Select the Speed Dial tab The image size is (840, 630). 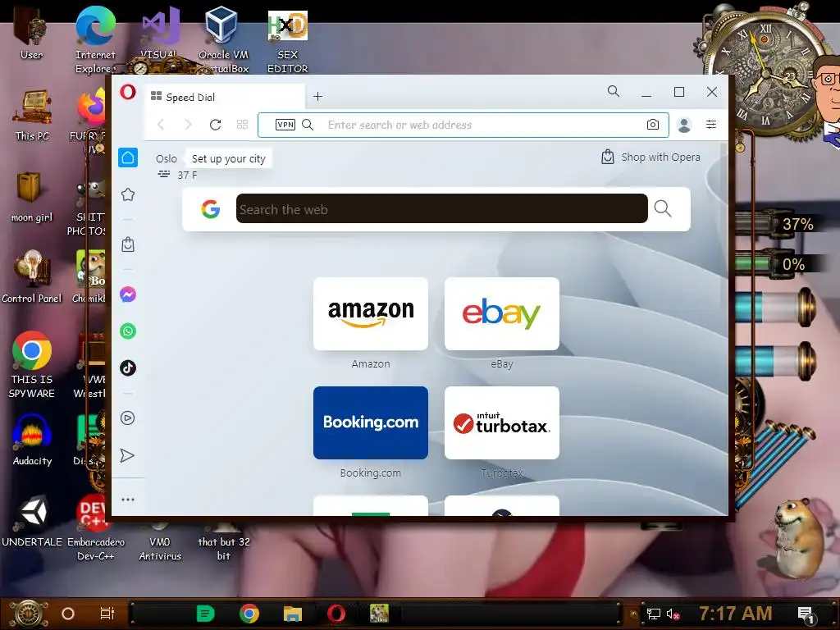click(x=225, y=97)
